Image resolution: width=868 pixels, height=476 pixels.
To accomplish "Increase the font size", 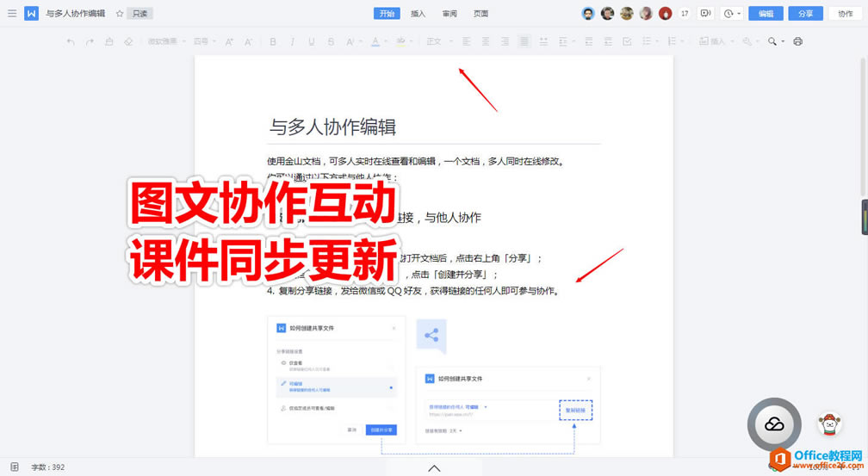I will coord(229,41).
